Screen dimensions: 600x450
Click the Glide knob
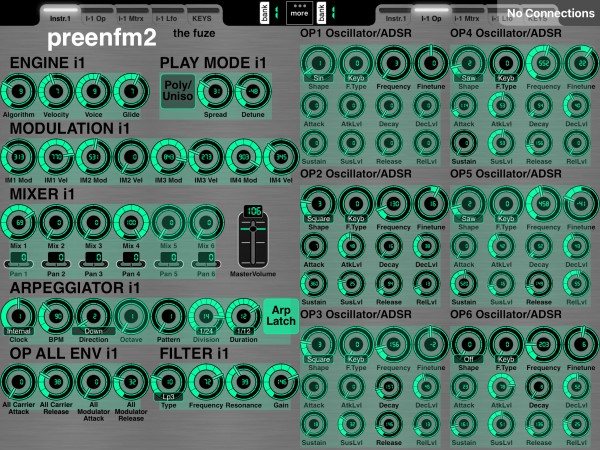131,91
